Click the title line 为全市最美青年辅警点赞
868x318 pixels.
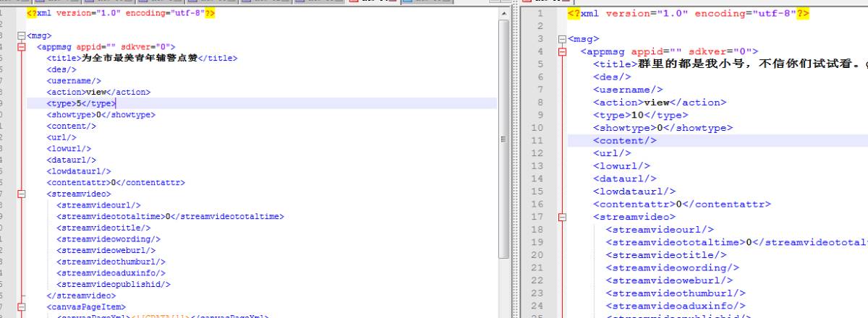click(142, 59)
